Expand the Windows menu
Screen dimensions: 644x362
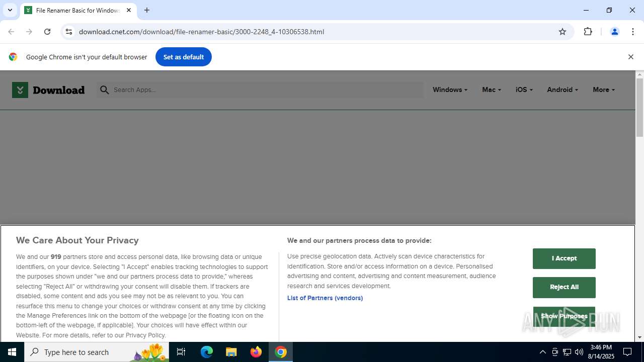pos(450,89)
